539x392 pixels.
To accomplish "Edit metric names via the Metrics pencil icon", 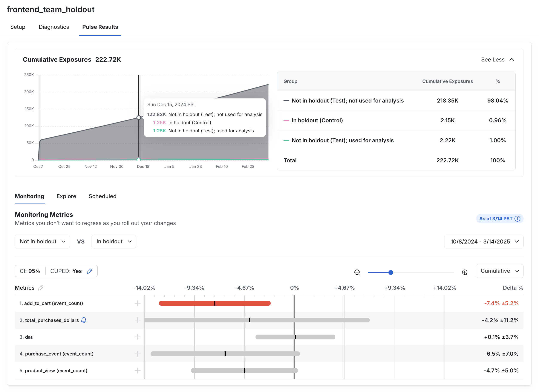I will click(41, 288).
